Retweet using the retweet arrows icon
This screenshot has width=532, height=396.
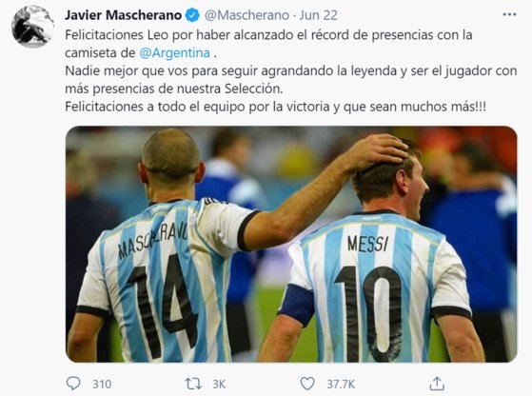pos(193,384)
